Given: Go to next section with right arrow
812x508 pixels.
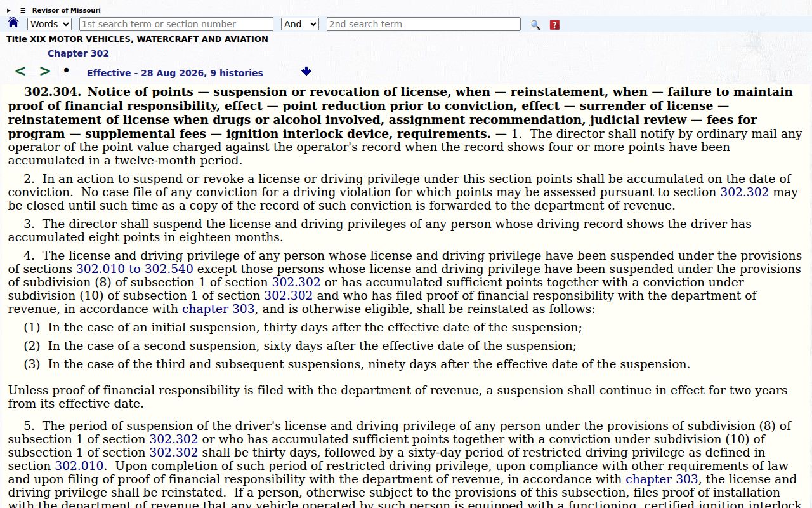Looking at the screenshot, I should point(45,71).
